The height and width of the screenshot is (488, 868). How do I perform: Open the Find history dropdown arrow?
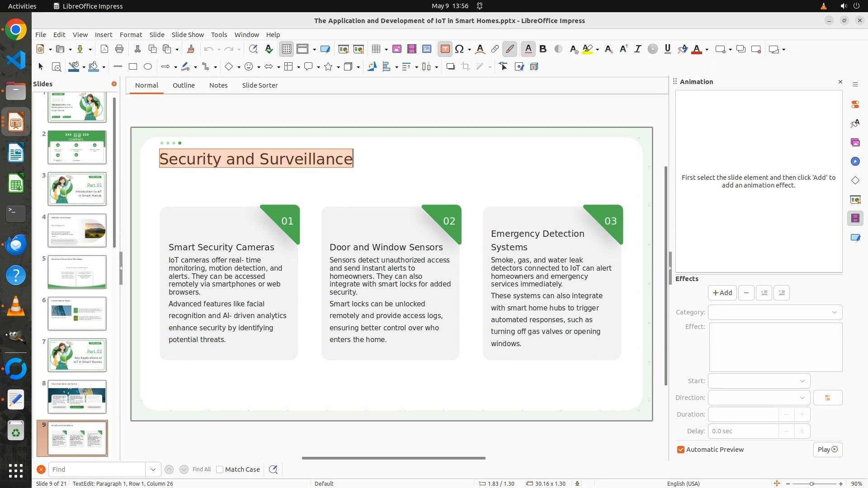click(153, 469)
